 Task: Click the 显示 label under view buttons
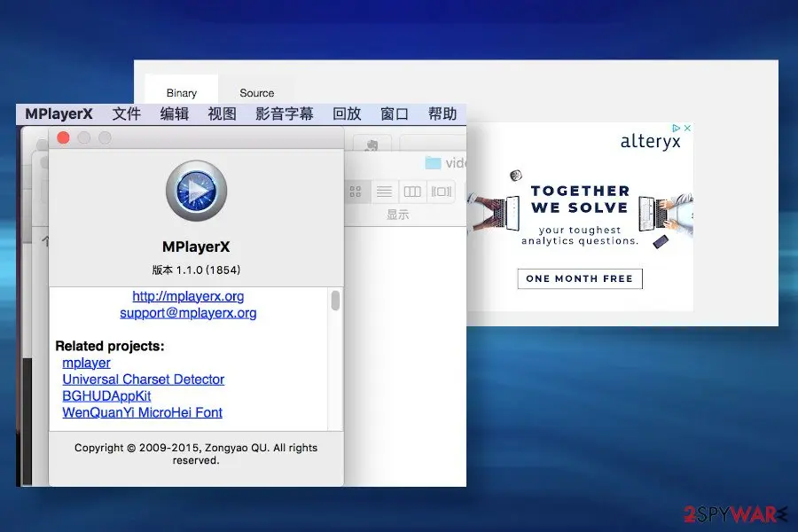[x=397, y=215]
